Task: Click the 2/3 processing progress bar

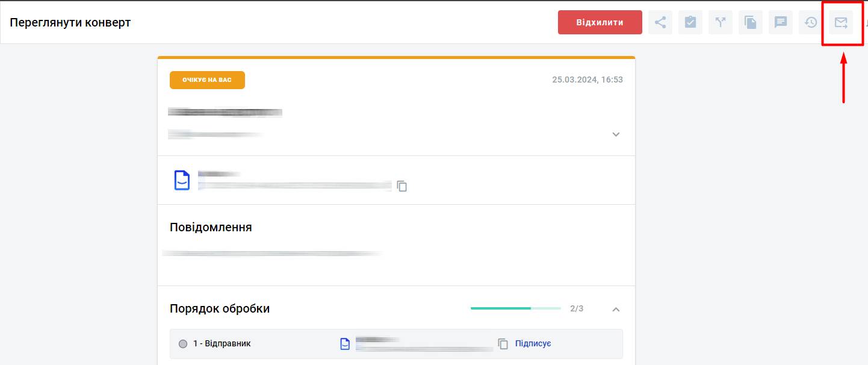Action: (515, 308)
